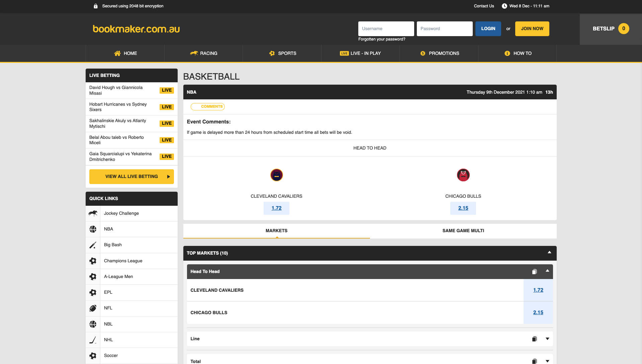Click the Chicago Bulls jersey icon
This screenshot has height=364, width=642.
click(x=463, y=175)
